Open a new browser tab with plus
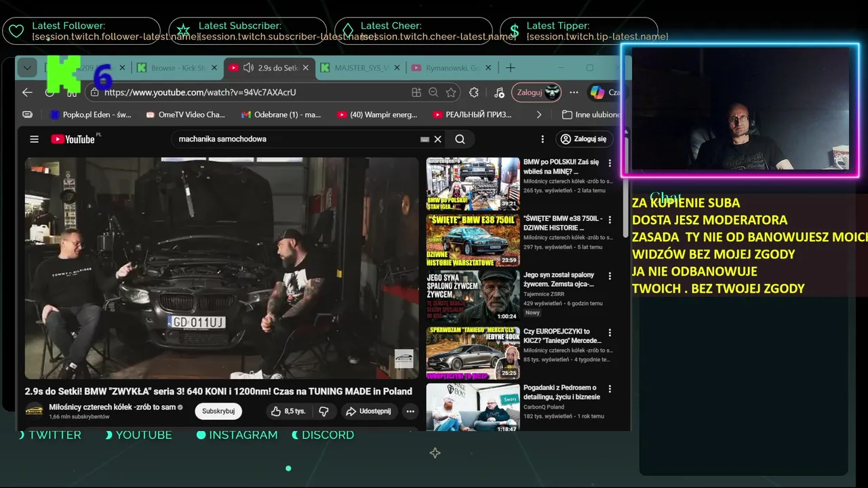 click(x=511, y=68)
